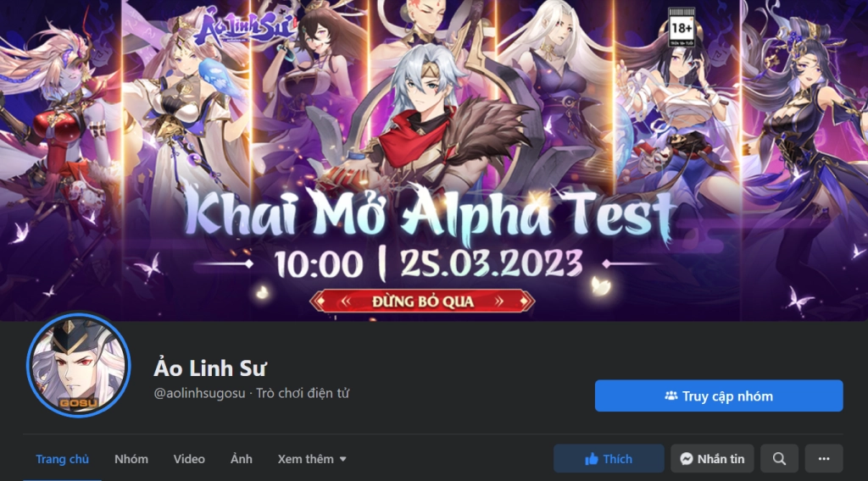Expand the Xem thêm dropdown arrow
Image resolution: width=868 pixels, height=481 pixels.
click(x=342, y=459)
